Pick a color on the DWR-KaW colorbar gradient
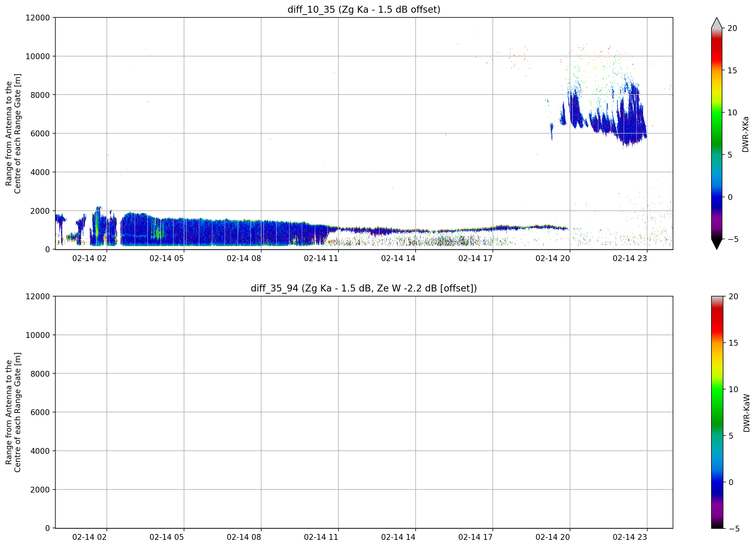This screenshot has height=547, width=756. point(717,412)
